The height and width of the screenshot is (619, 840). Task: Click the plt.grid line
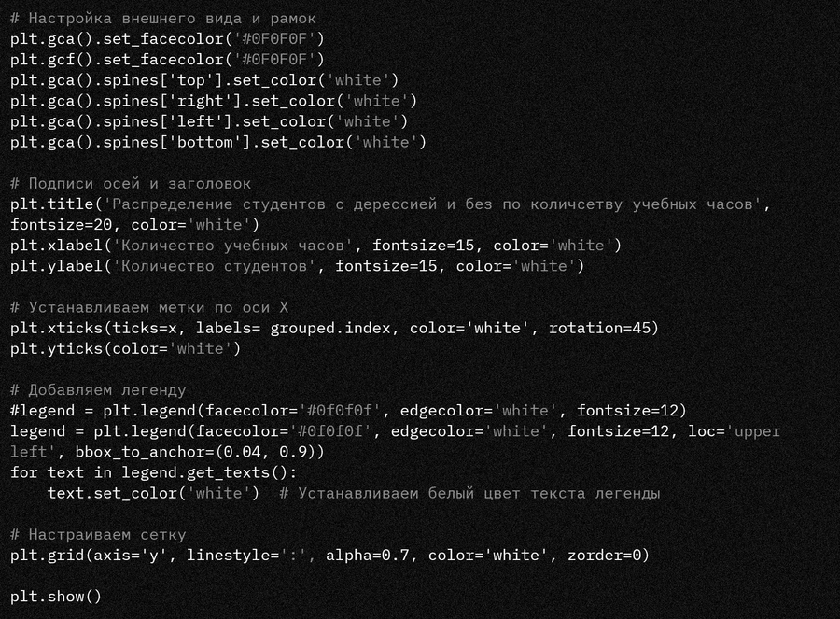tap(329, 556)
